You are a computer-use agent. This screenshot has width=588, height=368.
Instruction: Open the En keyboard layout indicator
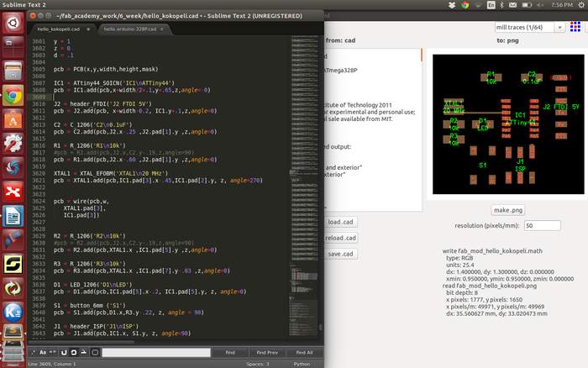[491, 5]
